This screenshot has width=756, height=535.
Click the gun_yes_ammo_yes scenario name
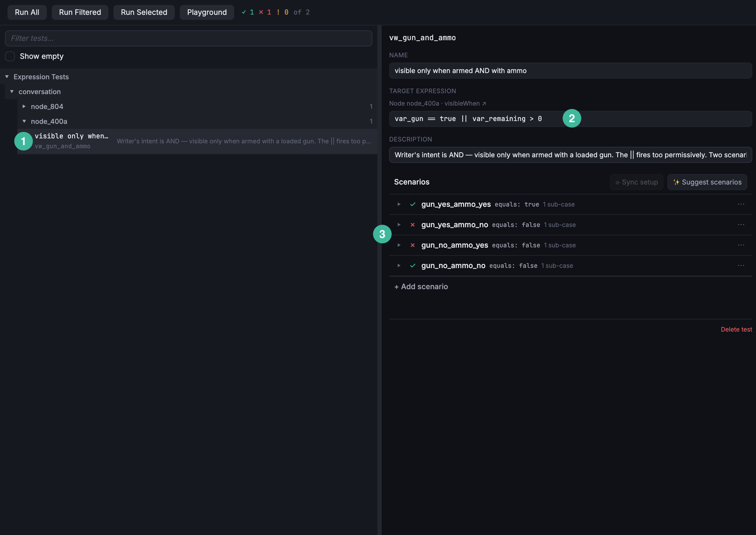point(456,204)
